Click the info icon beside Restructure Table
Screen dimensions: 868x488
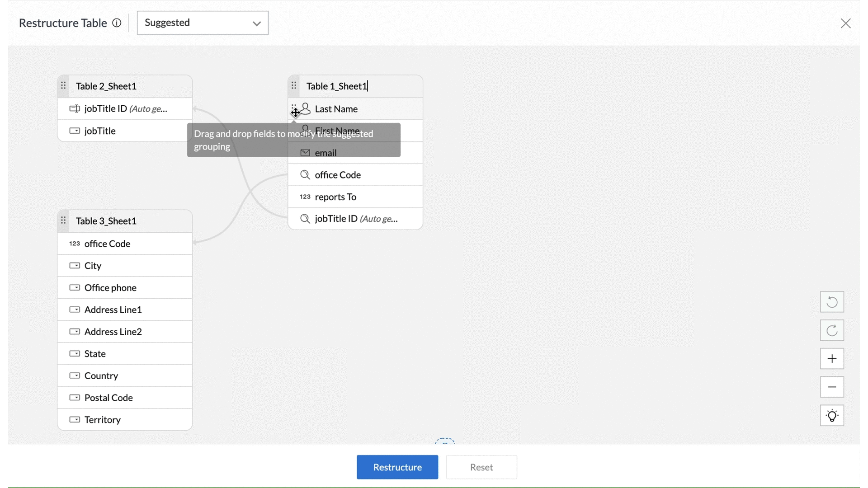[117, 23]
